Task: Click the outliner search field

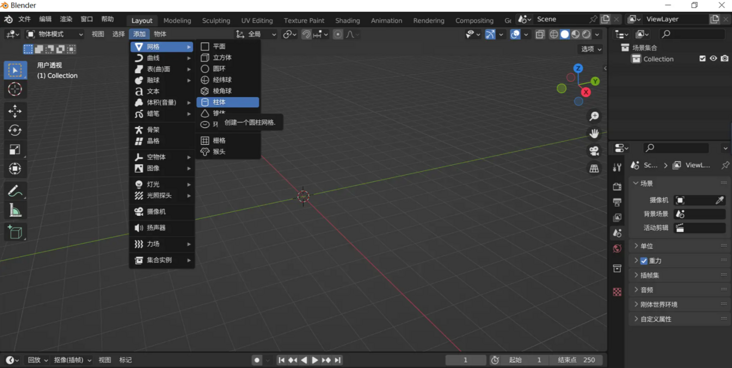Action: click(693, 34)
